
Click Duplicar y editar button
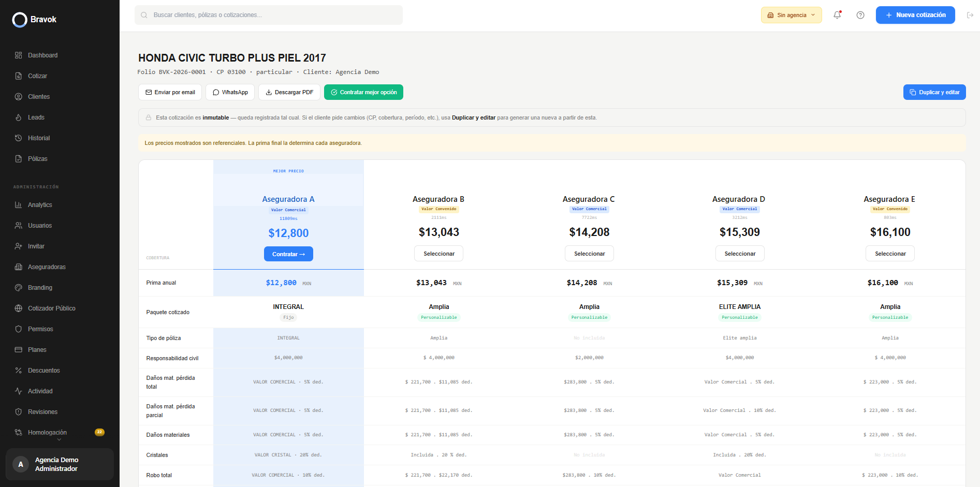point(934,92)
